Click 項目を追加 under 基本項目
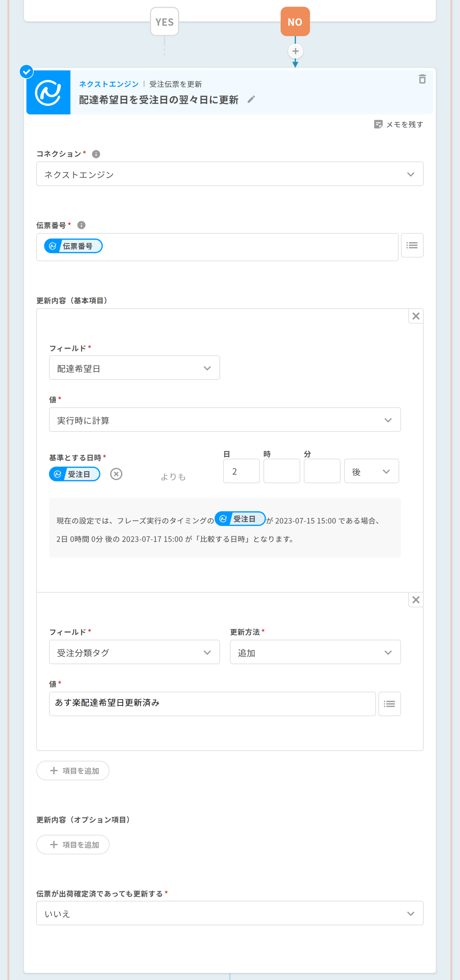This screenshot has height=980, width=460. 73,770
